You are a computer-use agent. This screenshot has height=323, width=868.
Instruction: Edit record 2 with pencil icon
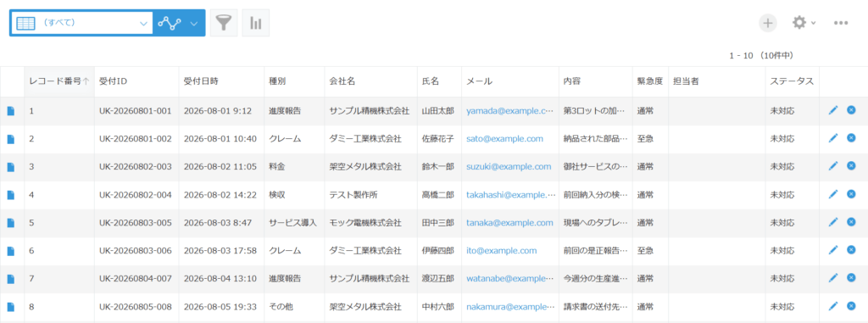point(833,138)
